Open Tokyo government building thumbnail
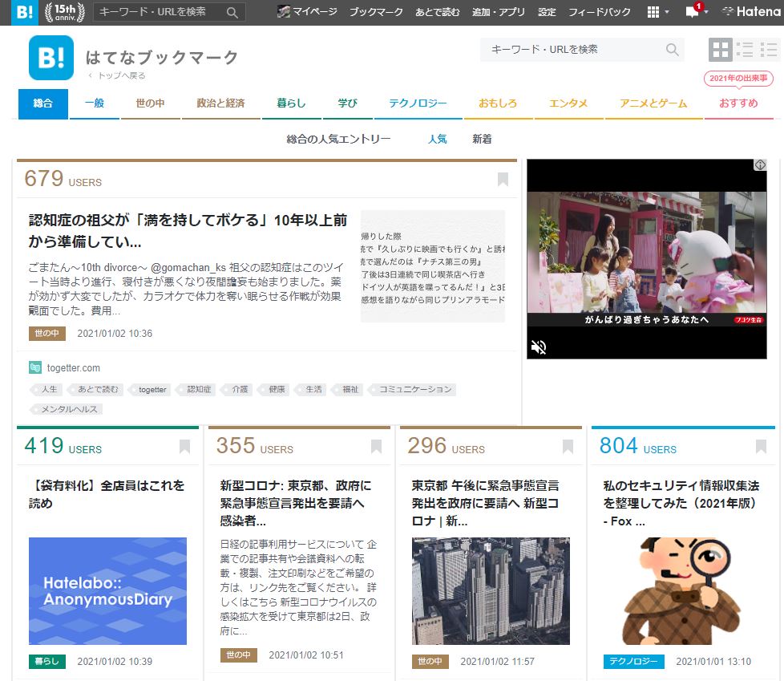The image size is (784, 681). click(x=491, y=591)
